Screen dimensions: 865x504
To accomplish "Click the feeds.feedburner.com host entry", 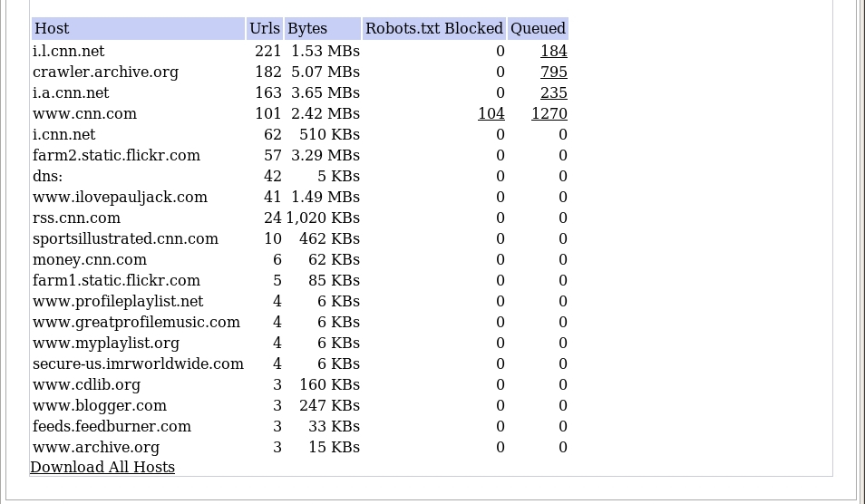I will (112, 426).
